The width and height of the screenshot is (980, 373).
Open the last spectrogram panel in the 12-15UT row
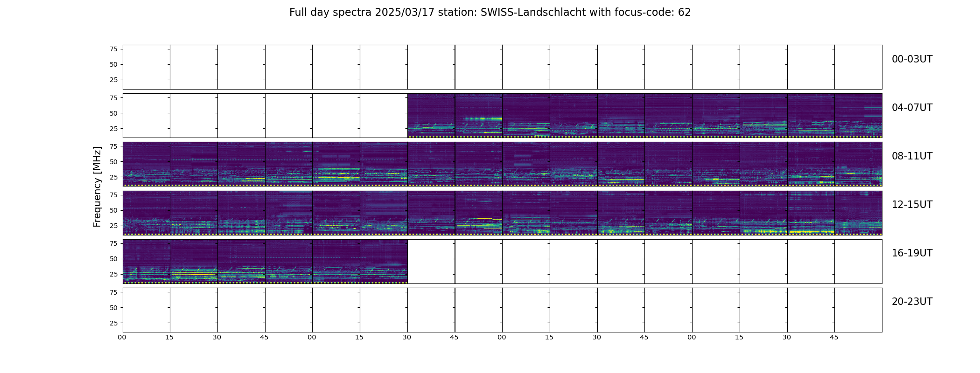point(858,213)
